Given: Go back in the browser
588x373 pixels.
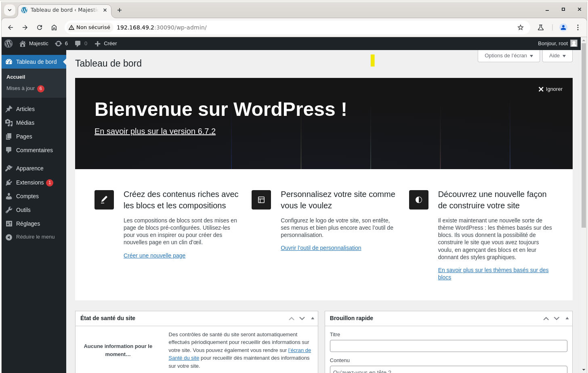Looking at the screenshot, I should (x=10, y=27).
